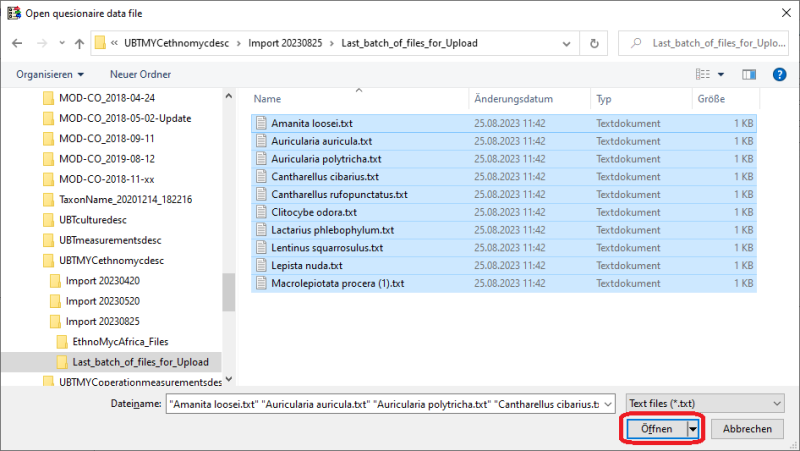Cancel with the Abbrechen button
The width and height of the screenshot is (800, 451).
(746, 428)
